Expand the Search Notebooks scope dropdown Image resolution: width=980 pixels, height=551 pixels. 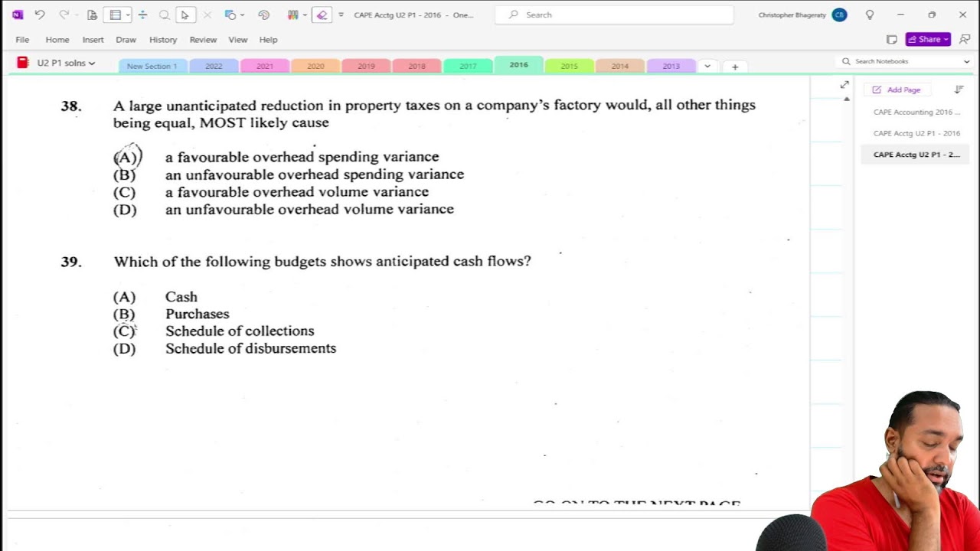click(x=967, y=61)
